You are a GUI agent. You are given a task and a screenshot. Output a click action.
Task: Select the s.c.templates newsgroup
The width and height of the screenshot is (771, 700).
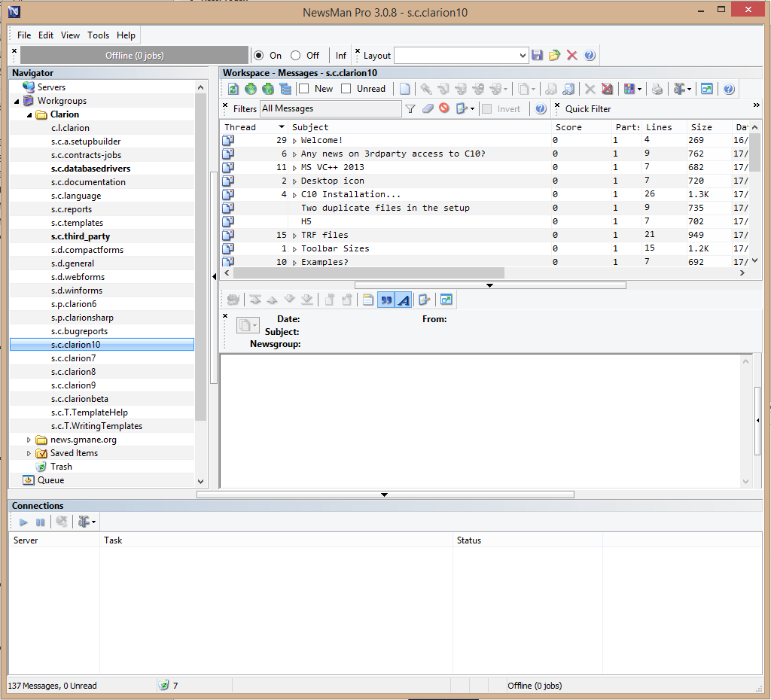[77, 223]
